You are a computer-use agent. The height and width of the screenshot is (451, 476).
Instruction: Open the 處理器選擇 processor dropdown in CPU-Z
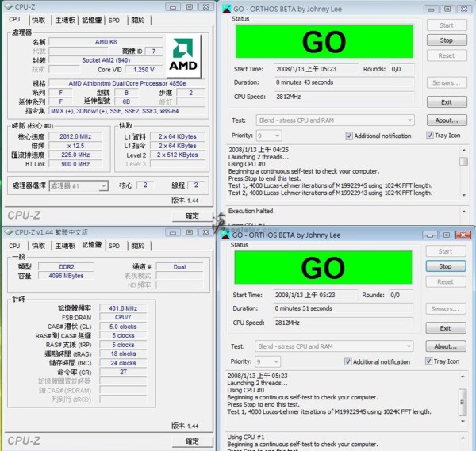tap(79, 185)
